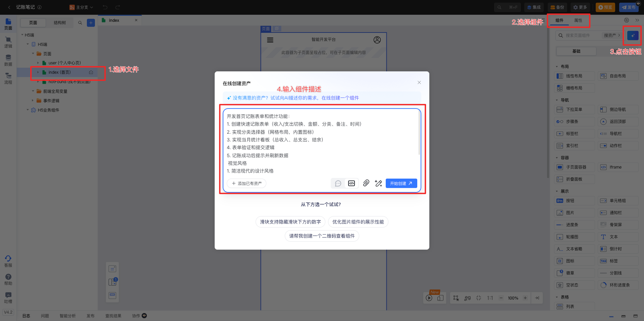
Task: Undo the last action with the back arrow
Action: point(105,7)
